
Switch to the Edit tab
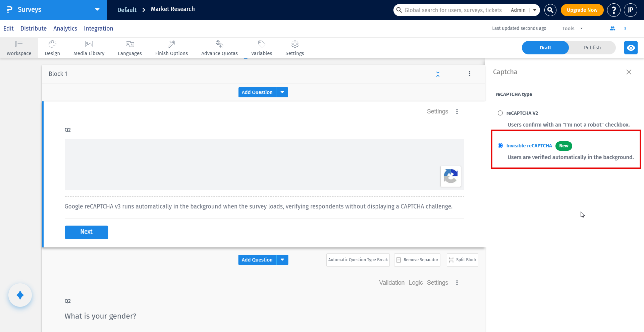pos(8,29)
